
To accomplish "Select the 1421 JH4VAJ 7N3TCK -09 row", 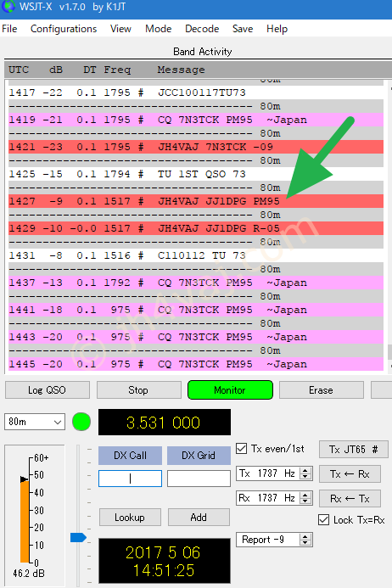I will pos(196,147).
